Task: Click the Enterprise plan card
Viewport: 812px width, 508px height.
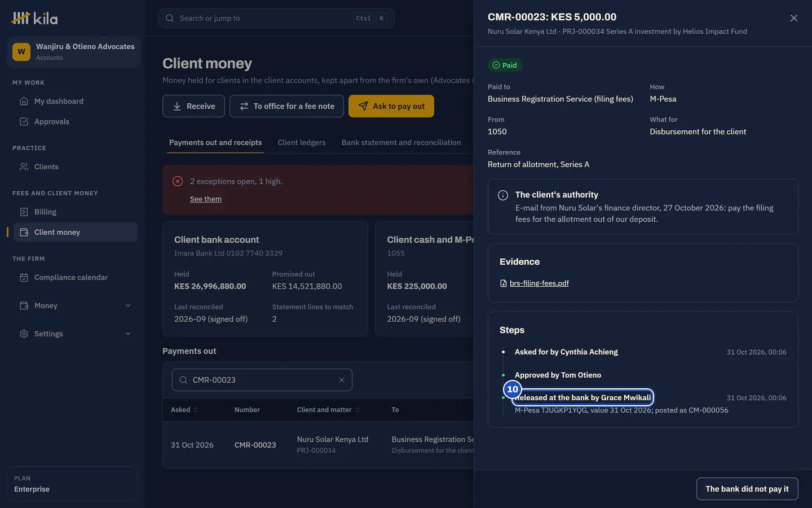Action: (72, 484)
